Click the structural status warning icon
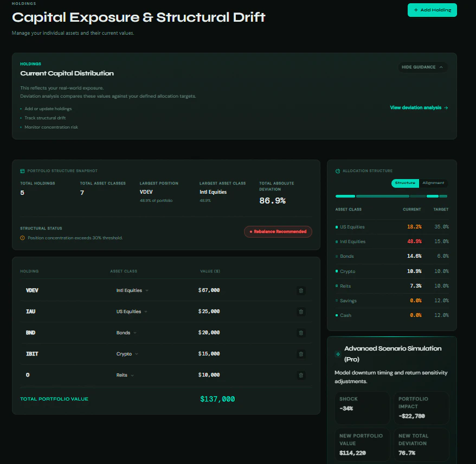476x464 pixels. click(x=22, y=238)
